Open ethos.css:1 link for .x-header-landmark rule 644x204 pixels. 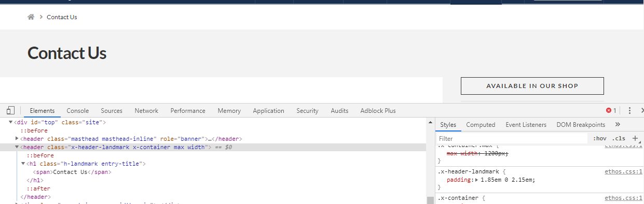[623, 171]
